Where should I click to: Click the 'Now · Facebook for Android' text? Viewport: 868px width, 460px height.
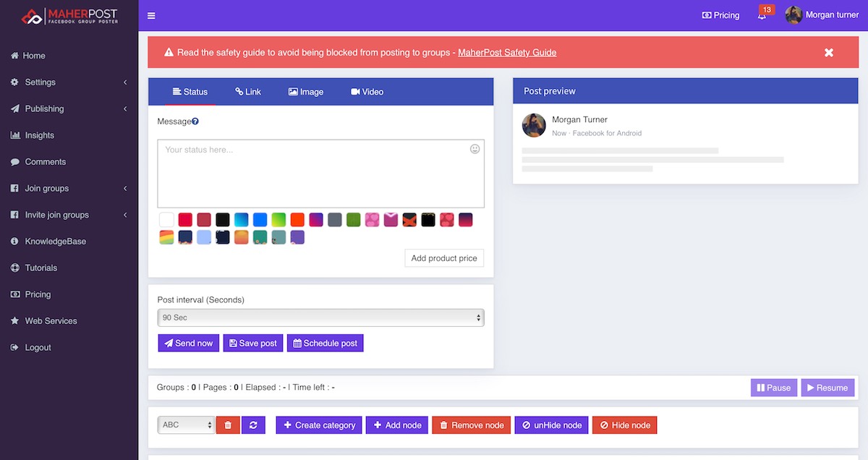click(597, 133)
